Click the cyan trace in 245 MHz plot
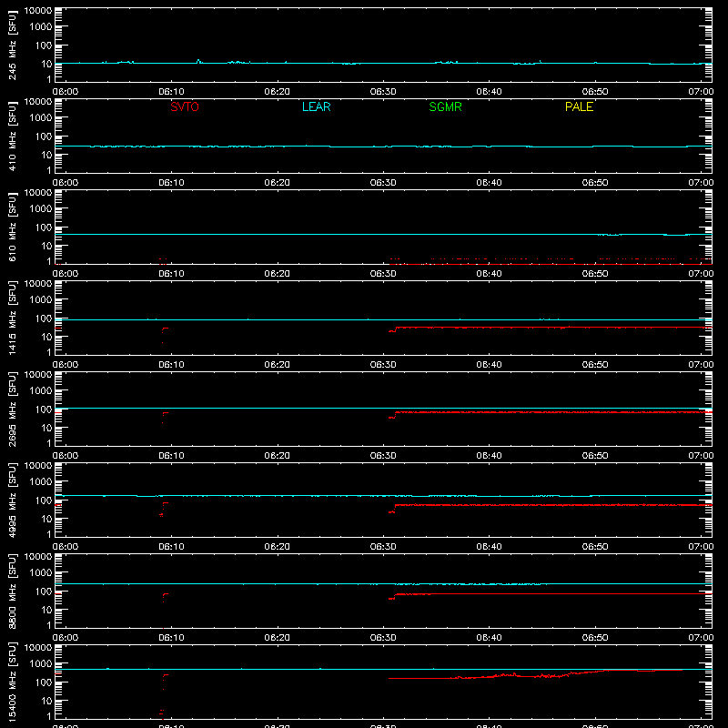The image size is (728, 728). click(383, 63)
